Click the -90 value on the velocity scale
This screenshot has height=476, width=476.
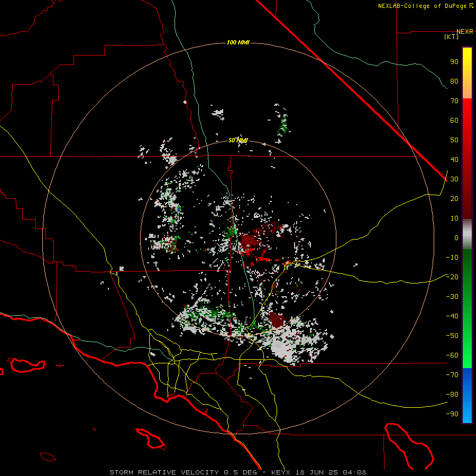click(x=452, y=414)
